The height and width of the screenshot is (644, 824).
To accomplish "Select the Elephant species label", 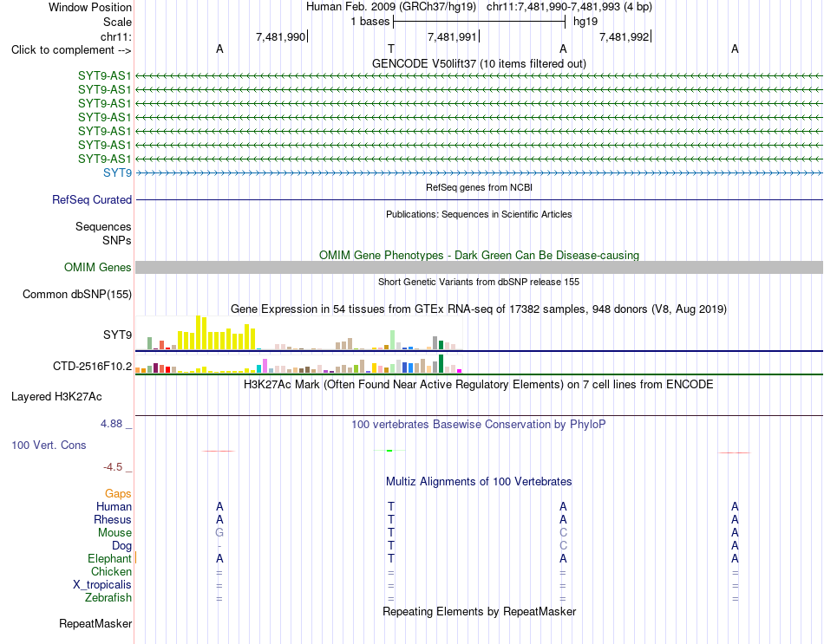I will click(109, 558).
